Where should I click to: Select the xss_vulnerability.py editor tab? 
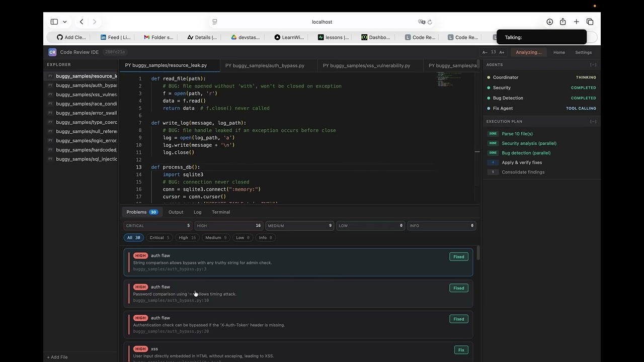click(370, 65)
